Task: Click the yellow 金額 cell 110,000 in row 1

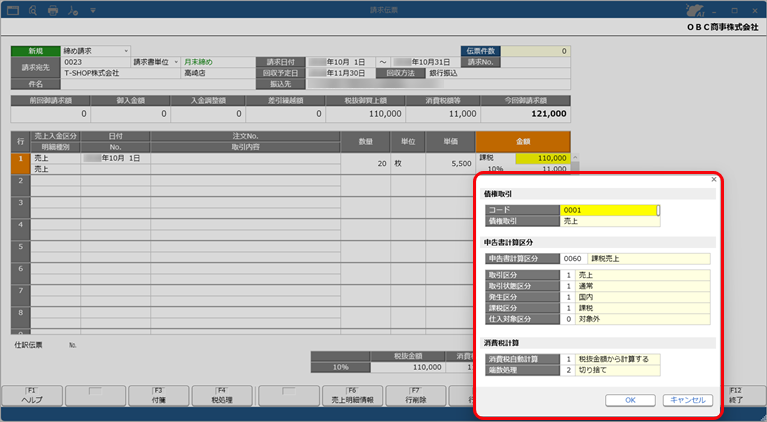Action: coord(543,158)
